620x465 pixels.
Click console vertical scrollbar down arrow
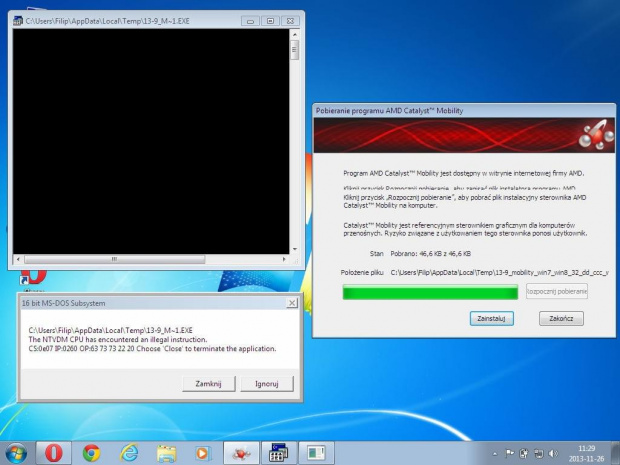(x=295, y=249)
